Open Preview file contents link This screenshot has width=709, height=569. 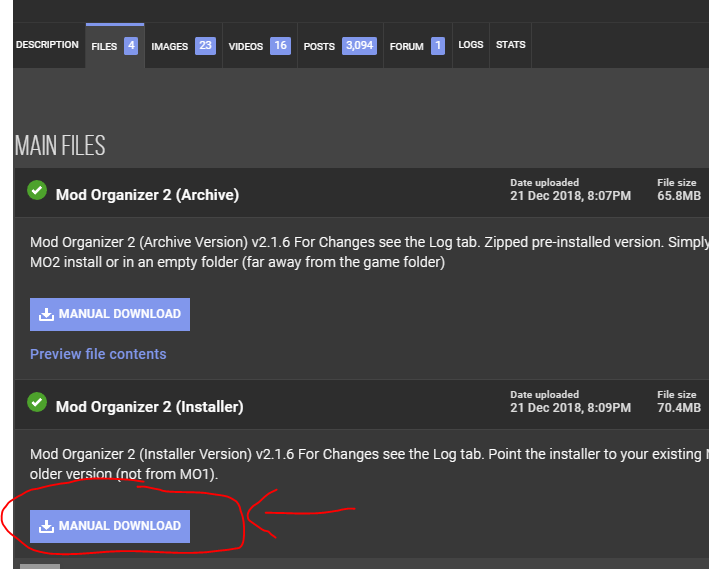98,354
